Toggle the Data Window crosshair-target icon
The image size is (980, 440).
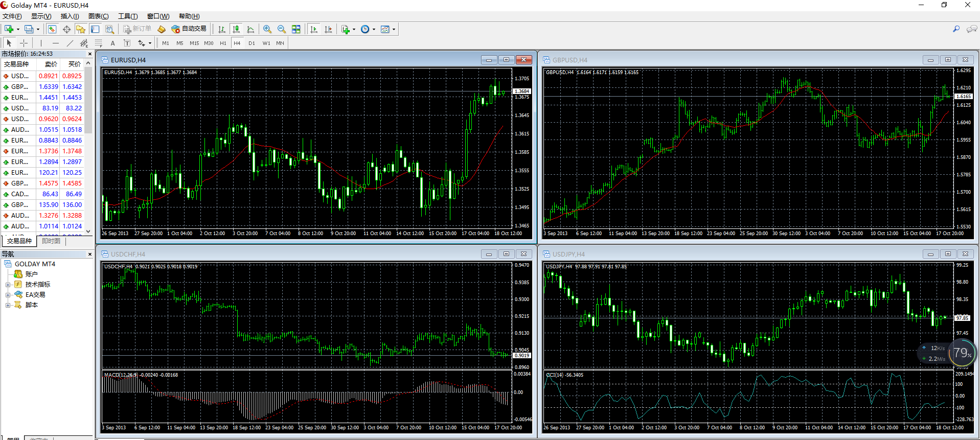click(66, 29)
